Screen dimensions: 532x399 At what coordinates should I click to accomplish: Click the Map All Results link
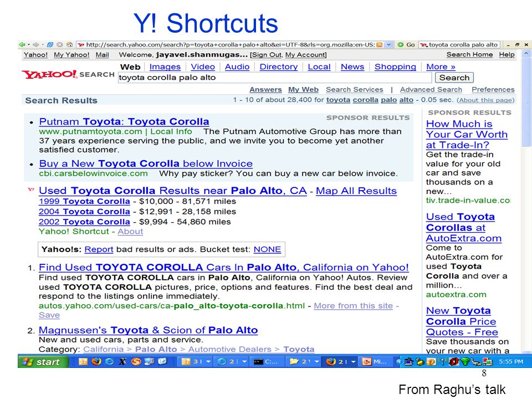[x=356, y=191]
